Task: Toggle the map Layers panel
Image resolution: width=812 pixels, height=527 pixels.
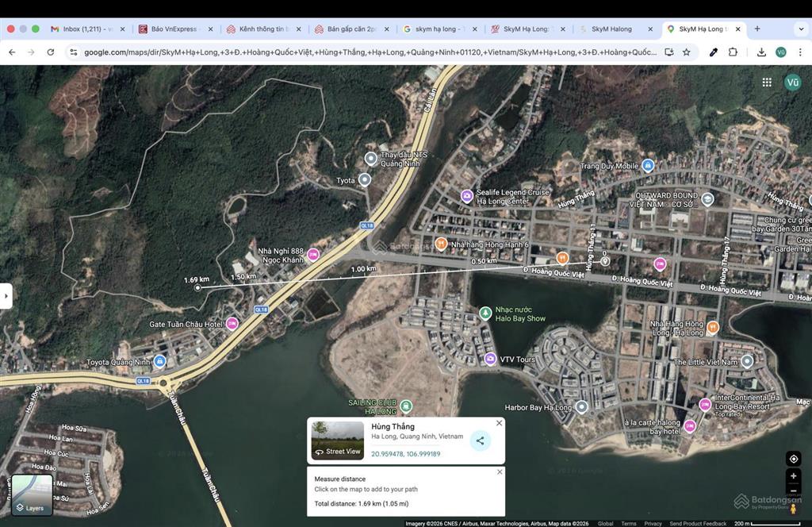Action: 32,496
